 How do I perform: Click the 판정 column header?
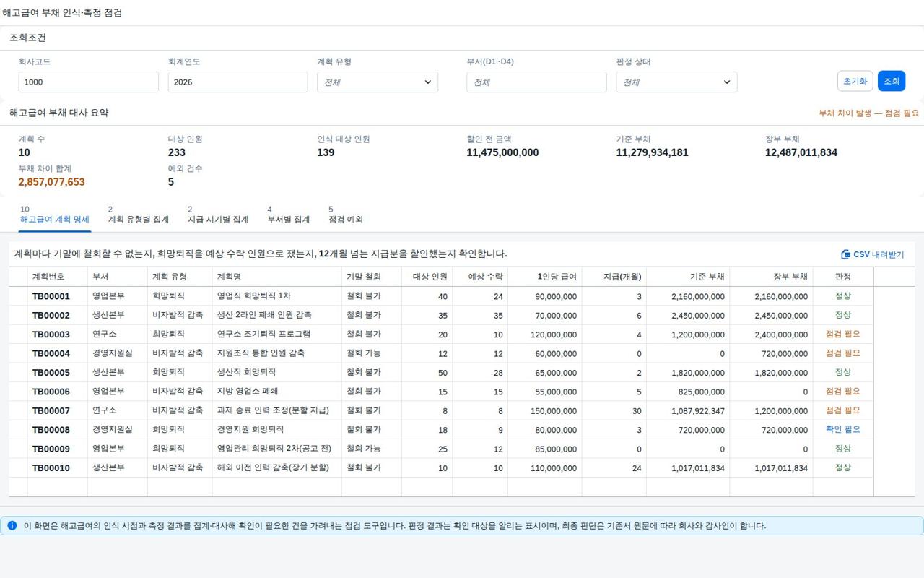click(843, 277)
